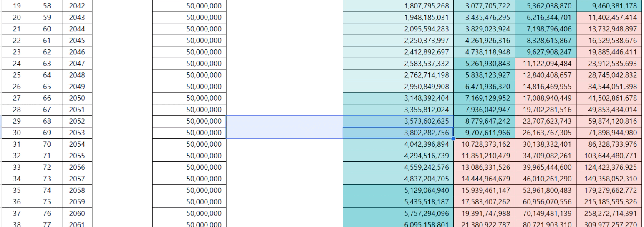Viewport: 644px width, 227px height.
Task: Select the cell 2,762,714,198
Action: (398, 75)
